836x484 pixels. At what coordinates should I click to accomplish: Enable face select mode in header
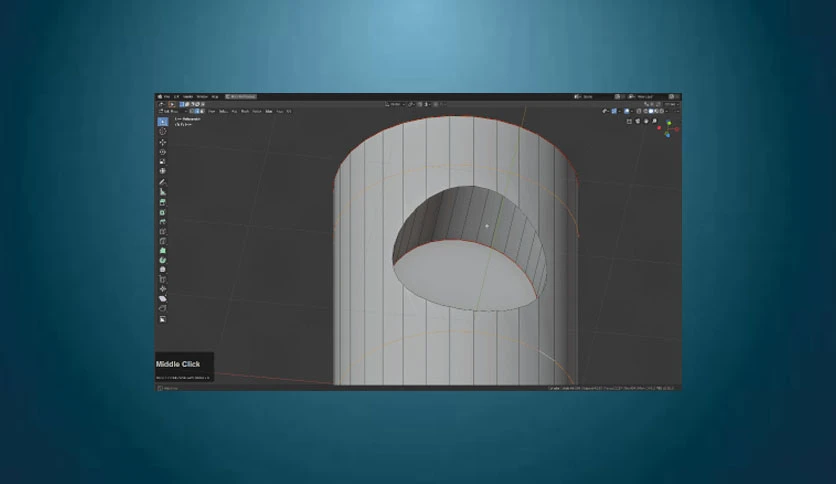[203, 111]
